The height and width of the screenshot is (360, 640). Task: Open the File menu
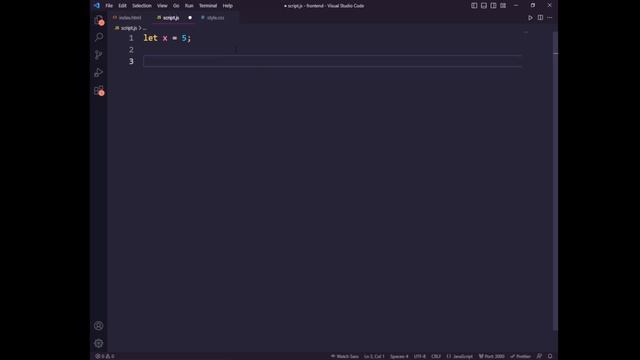(109, 6)
